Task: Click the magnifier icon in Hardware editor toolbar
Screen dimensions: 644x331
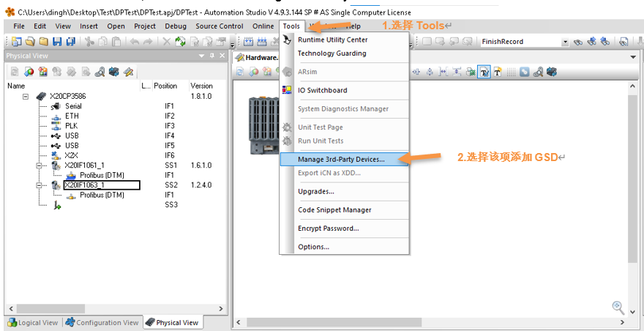Action: 538,72
